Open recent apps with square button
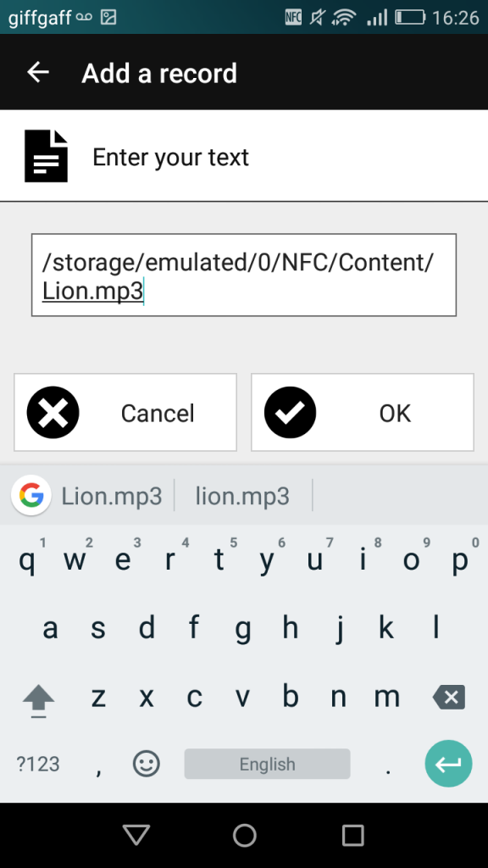Image resolution: width=488 pixels, height=868 pixels. pyautogui.click(x=352, y=835)
